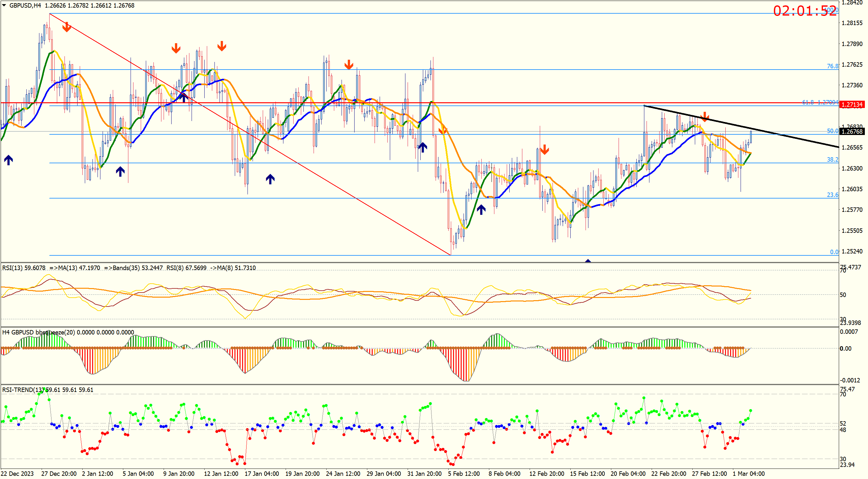Open the dropdown triangle beside GBPUSD,H4
The width and height of the screenshot is (868, 479).
4,5
